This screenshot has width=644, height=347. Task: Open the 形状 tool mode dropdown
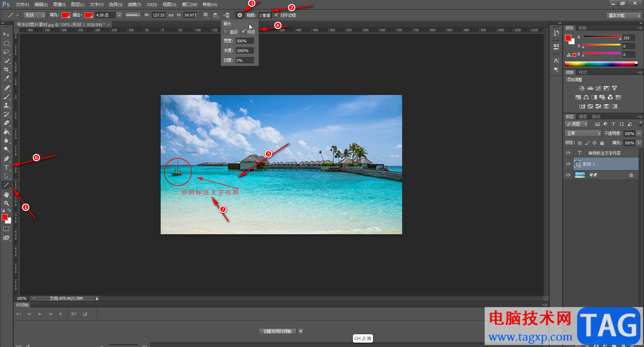35,15
